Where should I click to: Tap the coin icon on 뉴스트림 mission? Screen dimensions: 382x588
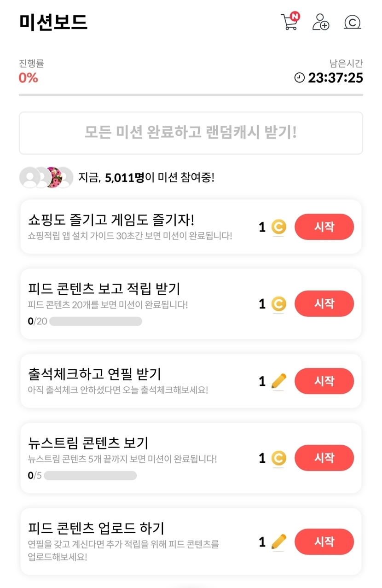click(x=278, y=458)
